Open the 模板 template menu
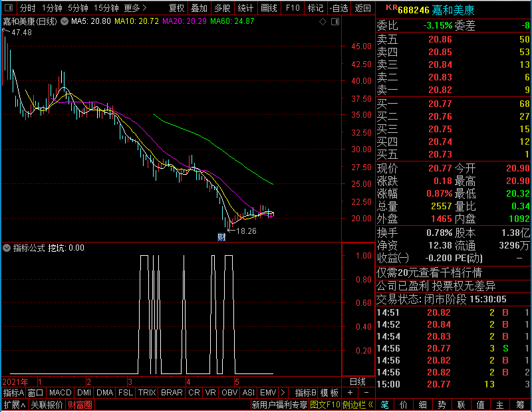The height and width of the screenshot is (412, 532). [x=329, y=393]
